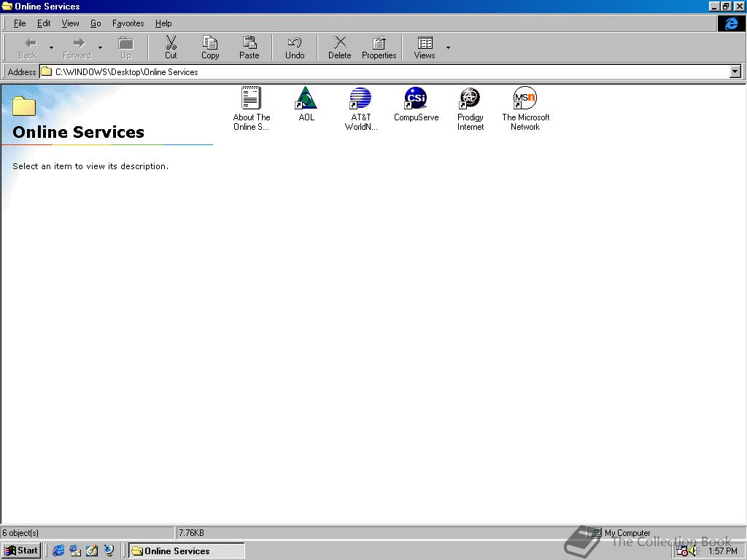Viewport: 747px width, 560px height.
Task: Click the Internet Explorer logo throbber
Action: point(731,23)
